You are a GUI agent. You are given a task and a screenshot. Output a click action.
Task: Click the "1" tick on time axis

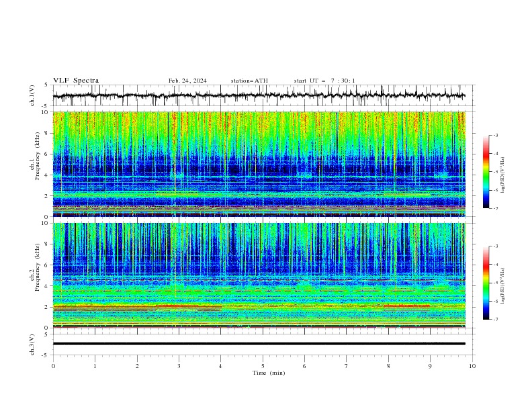tap(95, 366)
